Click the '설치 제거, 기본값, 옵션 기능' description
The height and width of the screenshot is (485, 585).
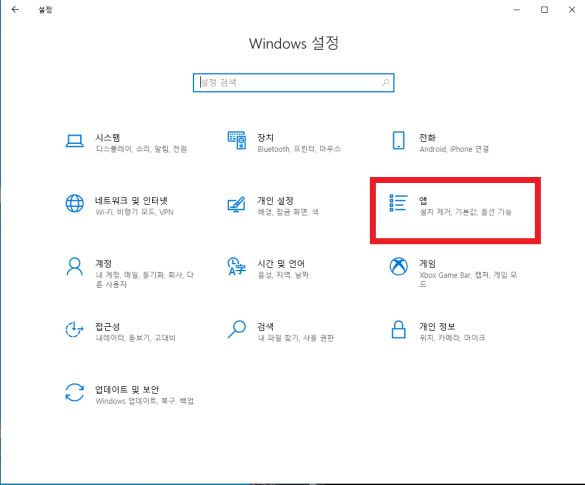click(x=465, y=212)
